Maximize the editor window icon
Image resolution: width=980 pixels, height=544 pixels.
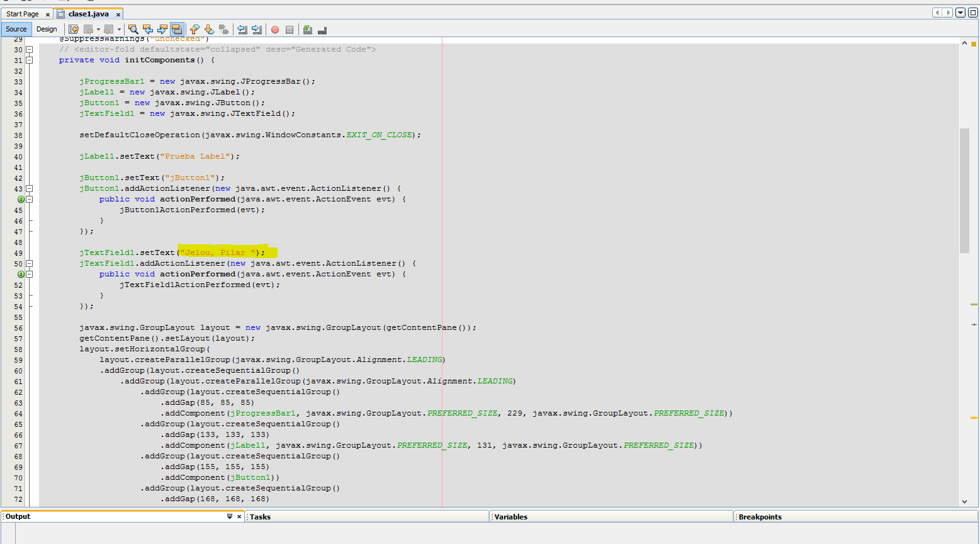tap(972, 13)
